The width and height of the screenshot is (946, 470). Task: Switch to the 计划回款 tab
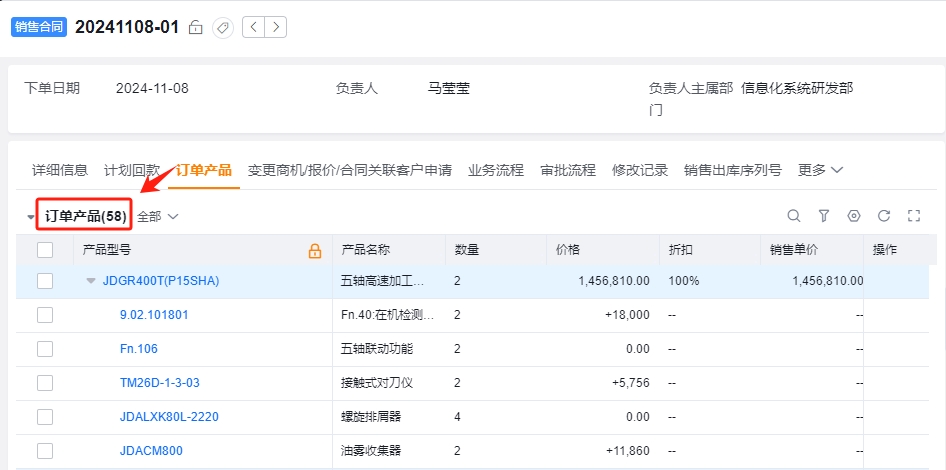tap(132, 170)
